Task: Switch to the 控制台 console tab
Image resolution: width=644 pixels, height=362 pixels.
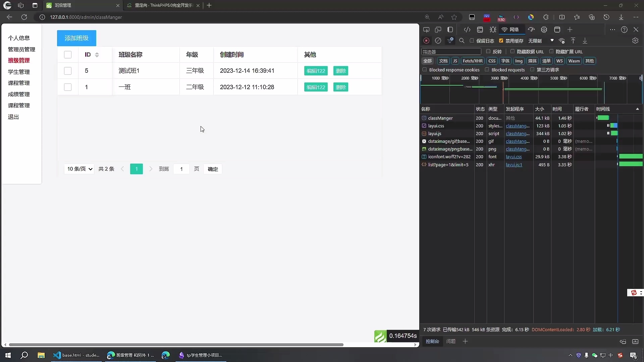Action: pyautogui.click(x=432, y=341)
